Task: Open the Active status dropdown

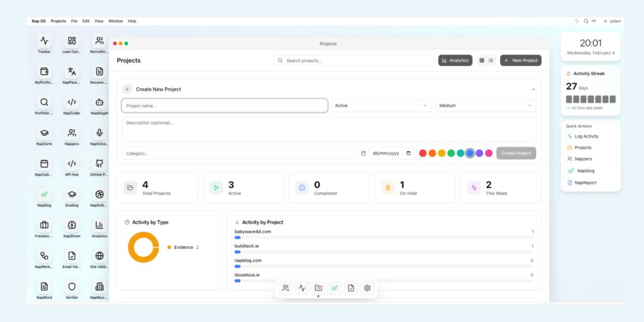Action: point(381,106)
